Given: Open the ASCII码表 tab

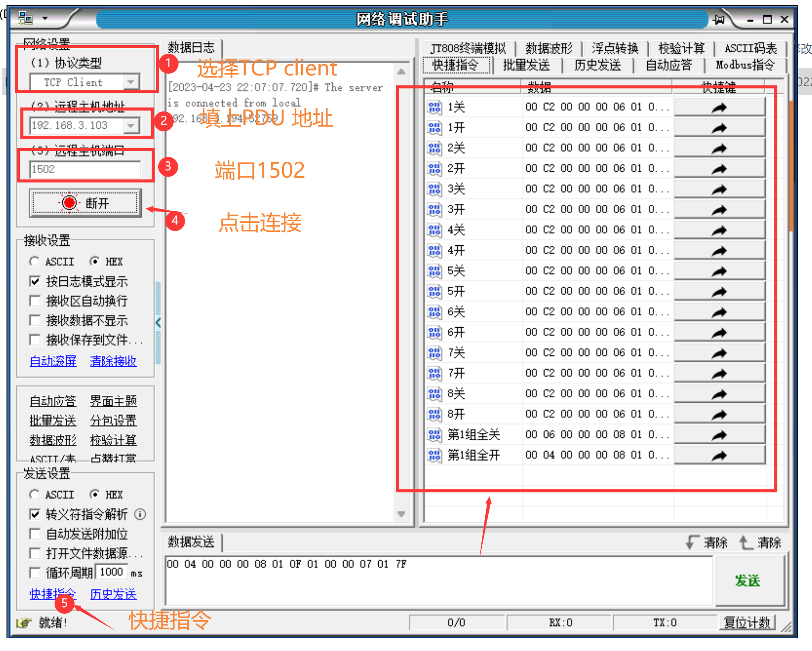Looking at the screenshot, I should click(x=751, y=48).
